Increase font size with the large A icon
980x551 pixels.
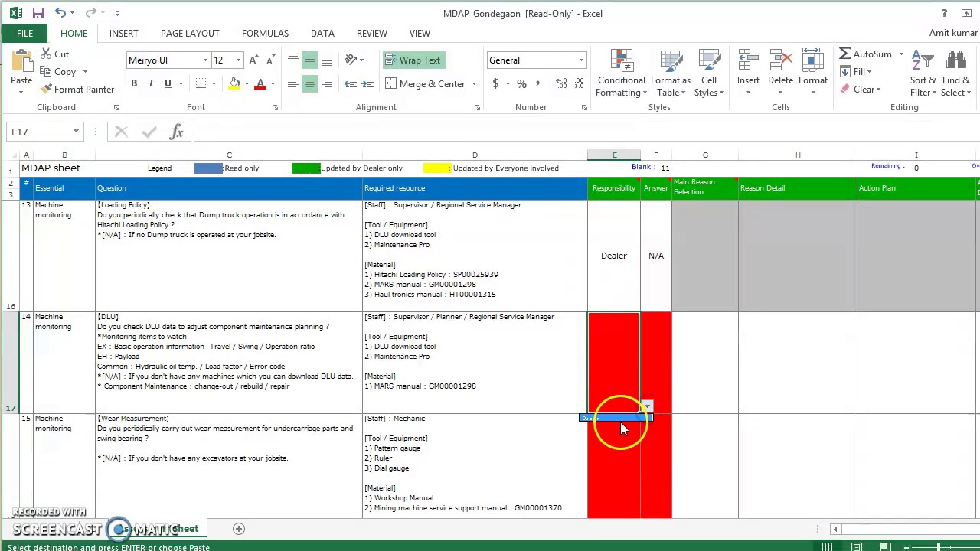coord(253,60)
